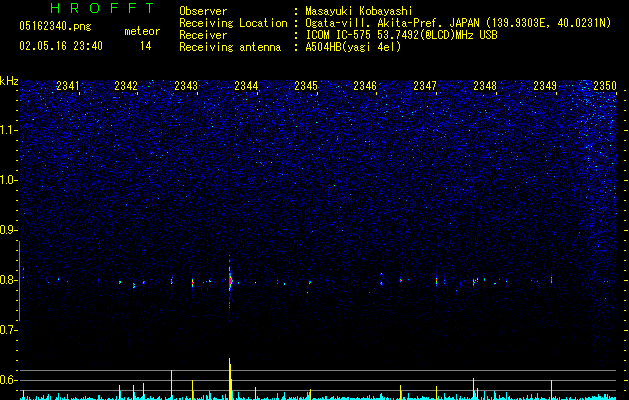Click the date stamp 02.05.16 23:40
This screenshot has height=400, width=629.
click(x=61, y=46)
